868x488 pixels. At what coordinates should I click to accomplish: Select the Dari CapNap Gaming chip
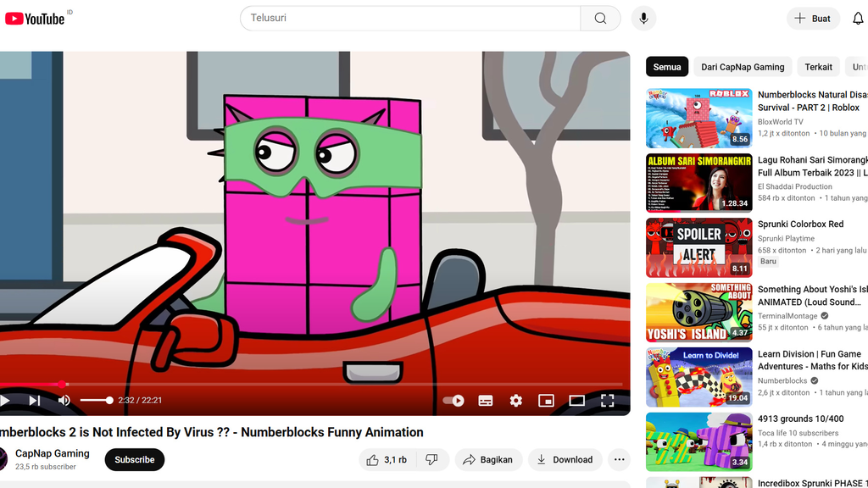(743, 67)
